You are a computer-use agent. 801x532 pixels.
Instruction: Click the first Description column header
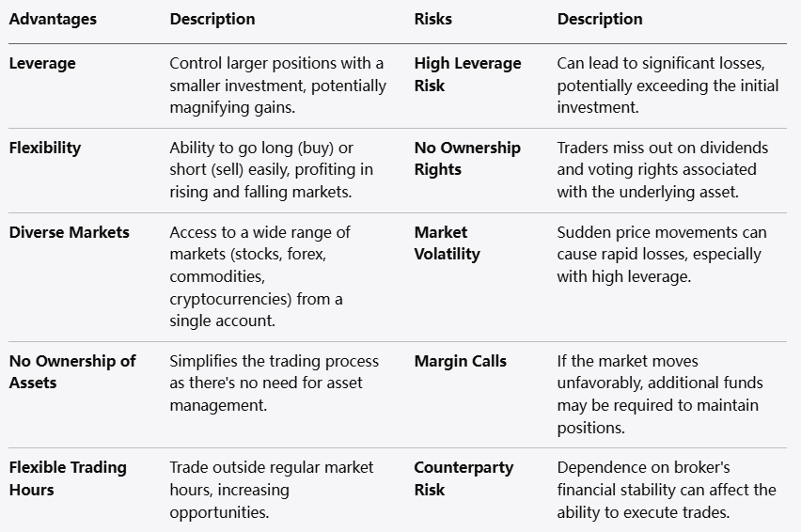212,19
